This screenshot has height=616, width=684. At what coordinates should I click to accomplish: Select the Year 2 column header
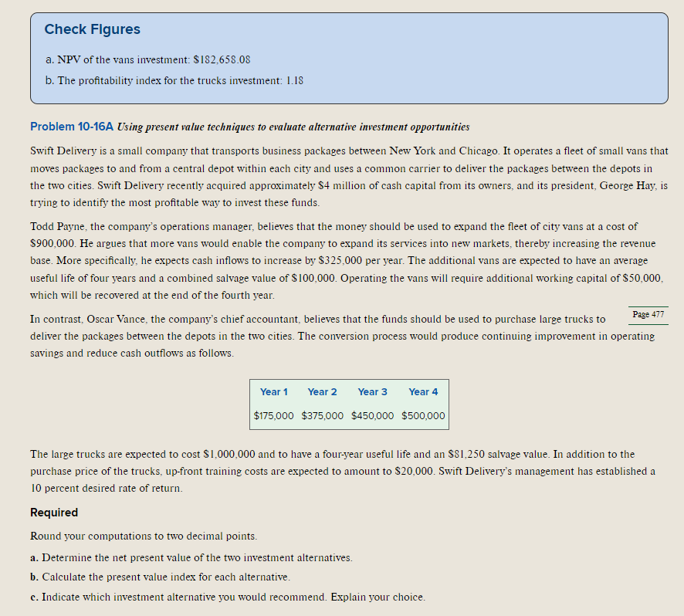pos(322,391)
